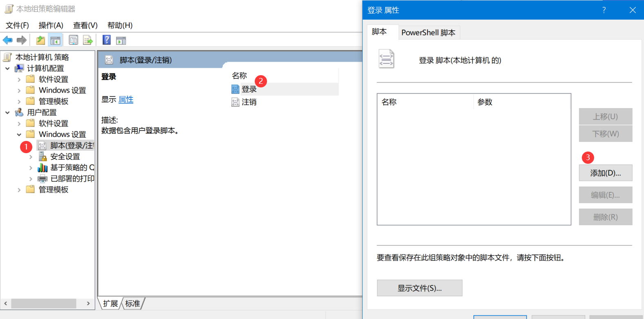Screen dimensions: 644x319
Task: Expand 软件设置 under 计算机配置
Action: click(19, 79)
